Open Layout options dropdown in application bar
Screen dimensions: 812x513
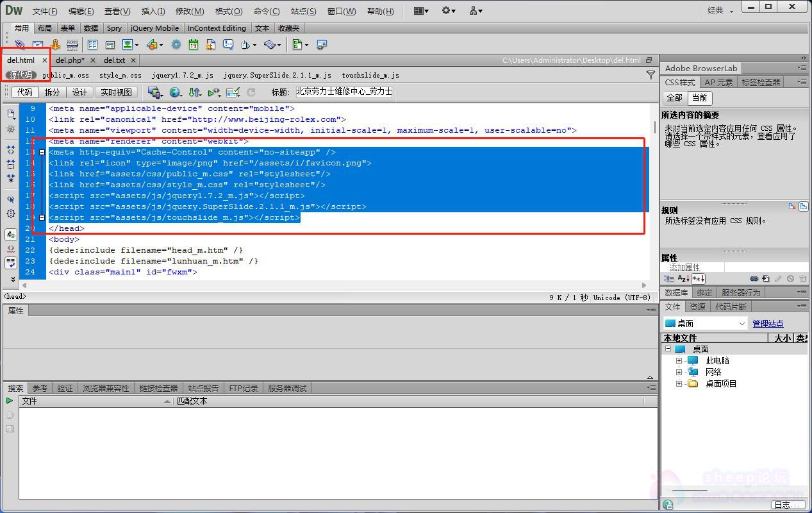pos(421,10)
